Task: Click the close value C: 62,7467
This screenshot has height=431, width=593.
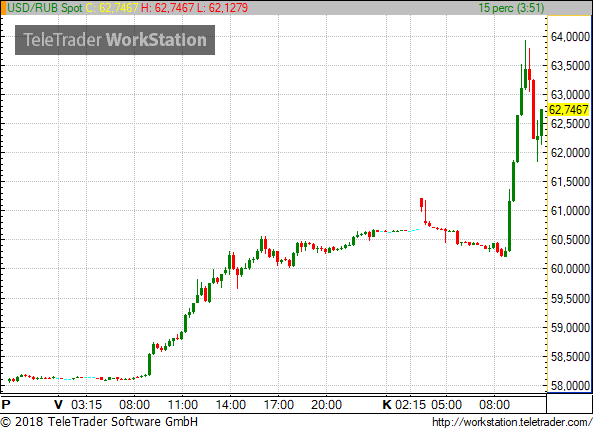Action: point(112,8)
